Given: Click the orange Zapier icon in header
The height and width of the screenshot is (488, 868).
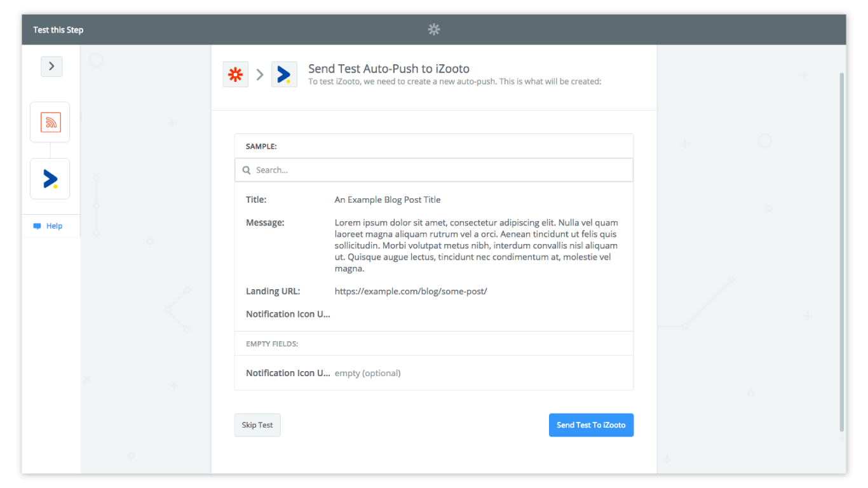Looking at the screenshot, I should point(236,74).
